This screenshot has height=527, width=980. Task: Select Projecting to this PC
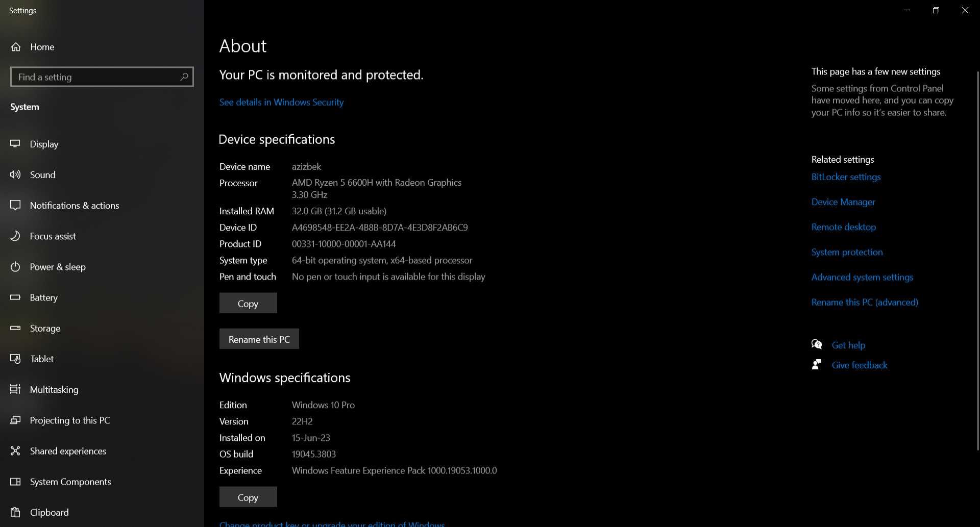[102, 420]
